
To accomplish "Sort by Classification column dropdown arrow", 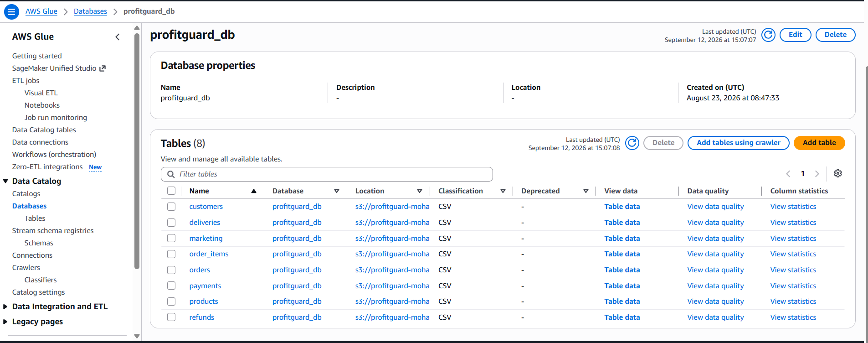I will click(503, 191).
